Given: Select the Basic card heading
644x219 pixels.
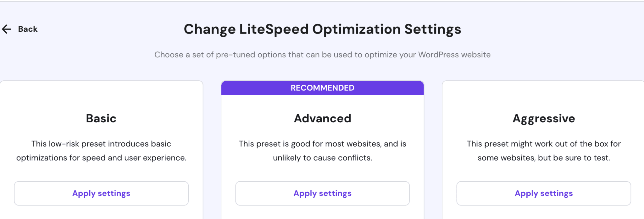Looking at the screenshot, I should (x=101, y=118).
